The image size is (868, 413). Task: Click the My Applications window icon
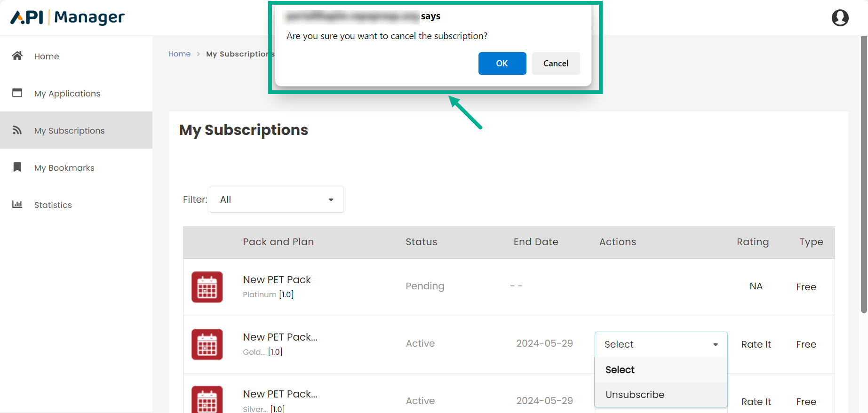pyautogui.click(x=17, y=93)
